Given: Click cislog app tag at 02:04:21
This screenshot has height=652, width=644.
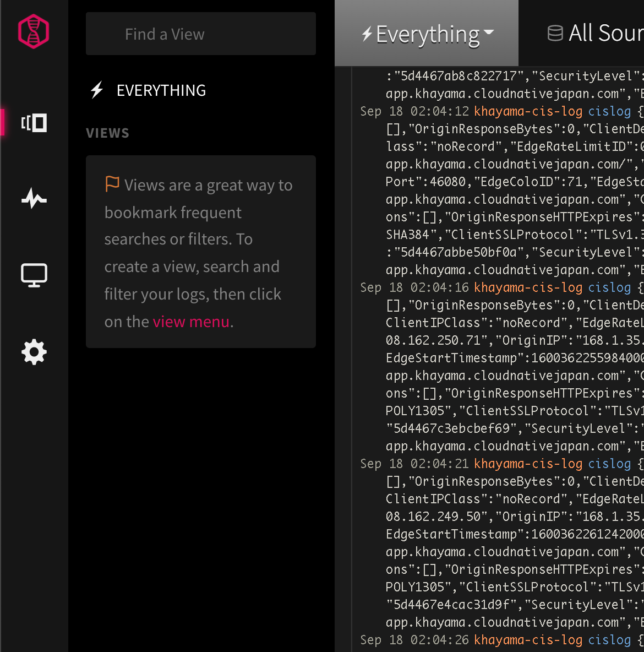Looking at the screenshot, I should pos(609,464).
